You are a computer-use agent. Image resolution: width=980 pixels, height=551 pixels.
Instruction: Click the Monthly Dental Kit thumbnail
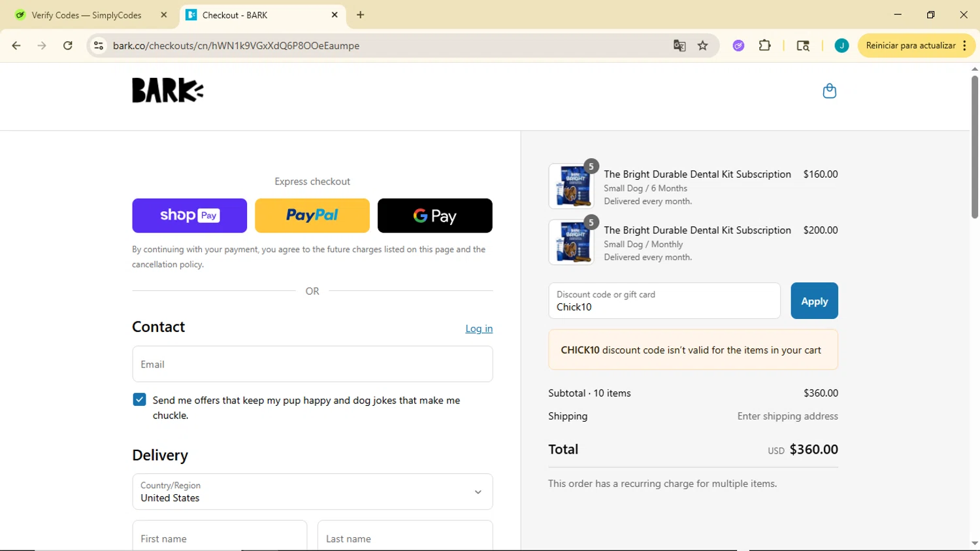coord(572,242)
